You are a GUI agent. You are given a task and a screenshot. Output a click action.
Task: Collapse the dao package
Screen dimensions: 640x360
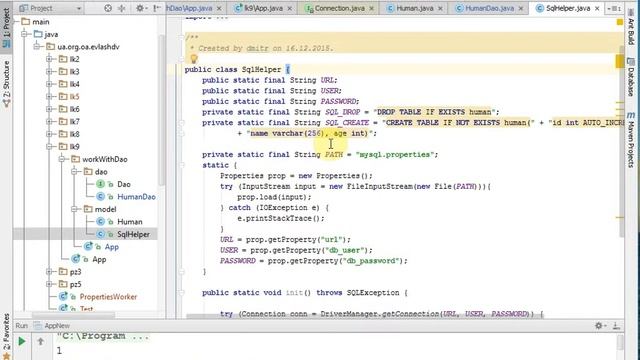click(x=74, y=171)
